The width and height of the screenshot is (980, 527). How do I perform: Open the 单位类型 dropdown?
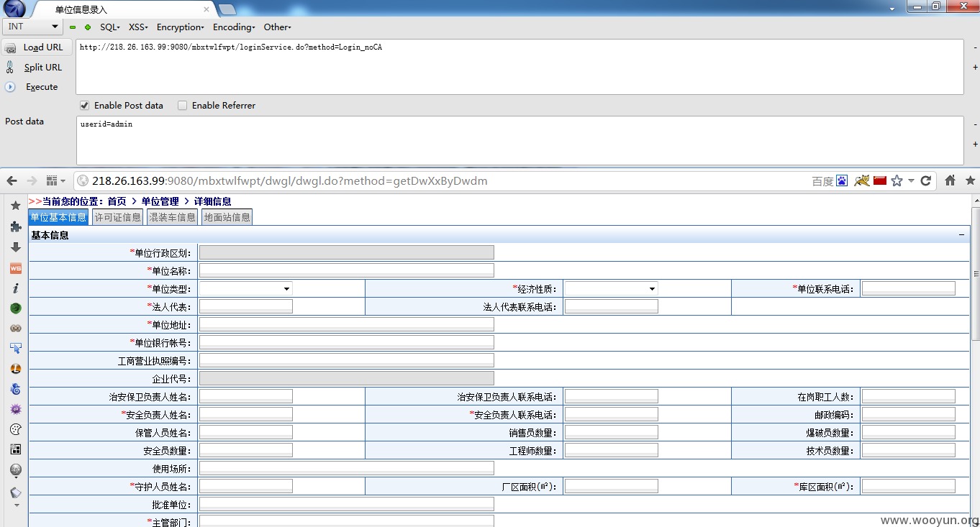[x=246, y=288]
